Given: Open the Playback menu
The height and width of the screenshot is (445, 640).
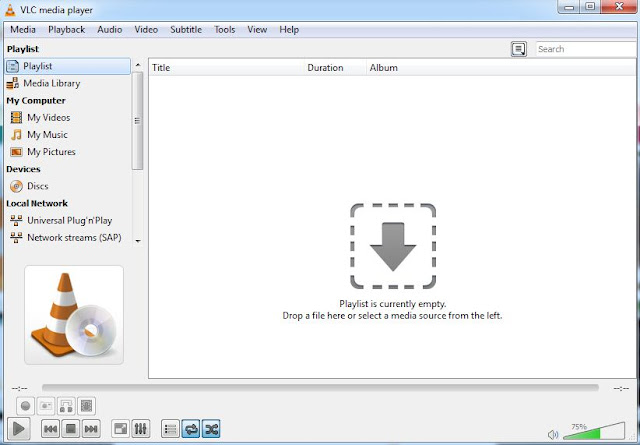Looking at the screenshot, I should [x=67, y=29].
